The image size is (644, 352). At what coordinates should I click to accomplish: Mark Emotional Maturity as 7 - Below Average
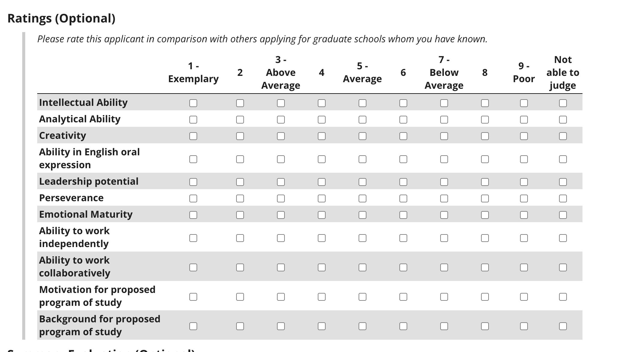[x=444, y=215]
